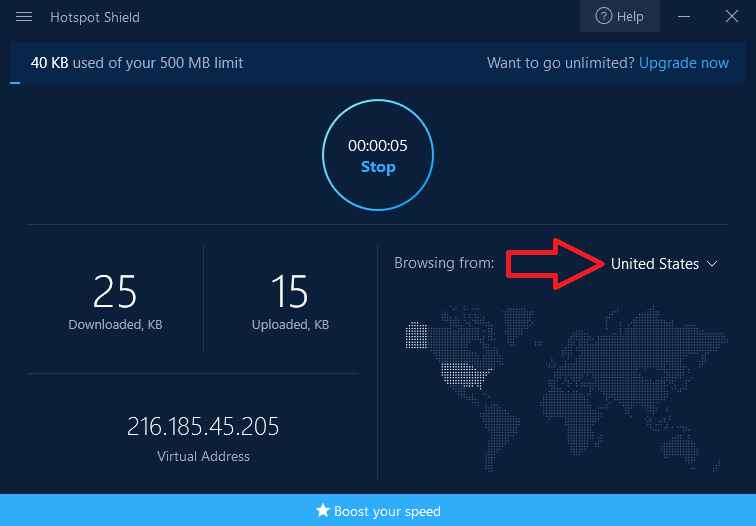Minimize the Hotspot Shield window

(684, 17)
